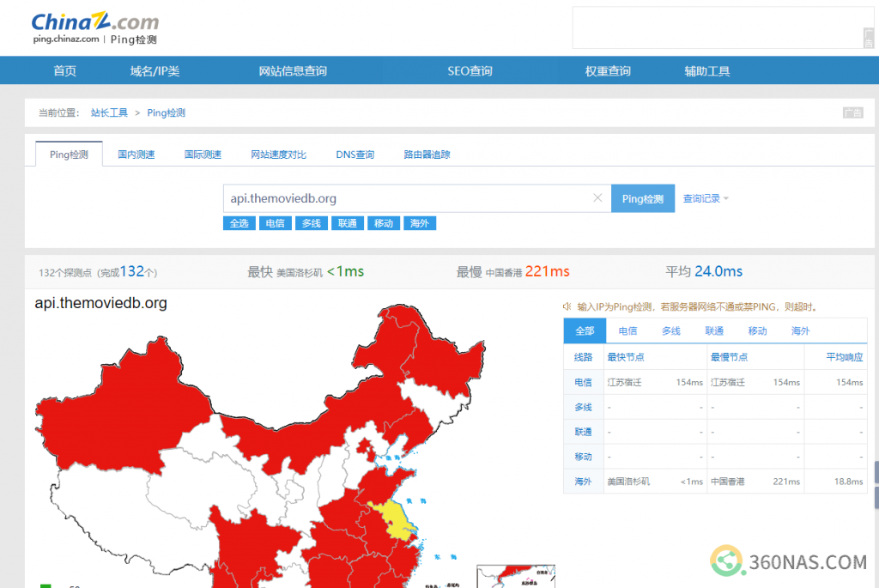Select the 联通 tab in the results table
Screen dimensions: 879x588
pyautogui.click(x=713, y=330)
